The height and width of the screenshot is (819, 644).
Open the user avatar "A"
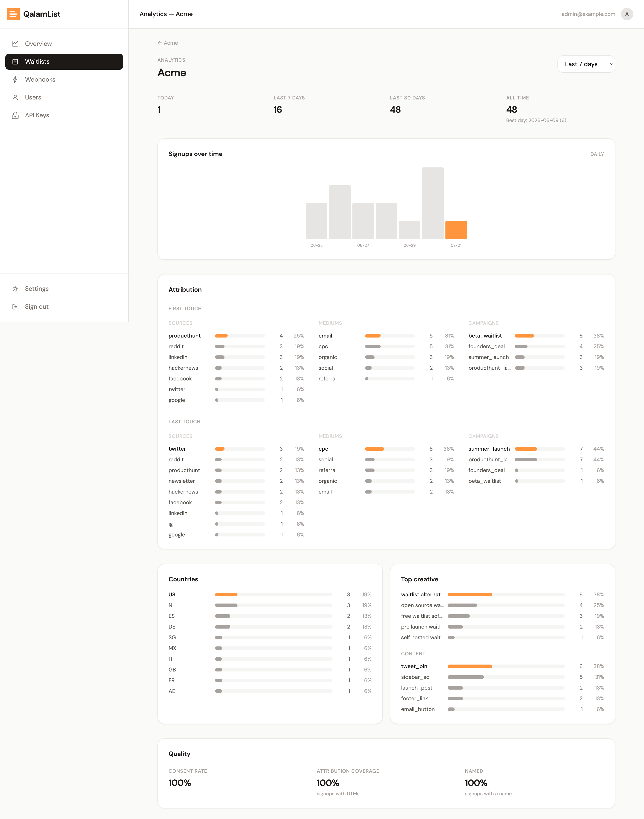627,14
